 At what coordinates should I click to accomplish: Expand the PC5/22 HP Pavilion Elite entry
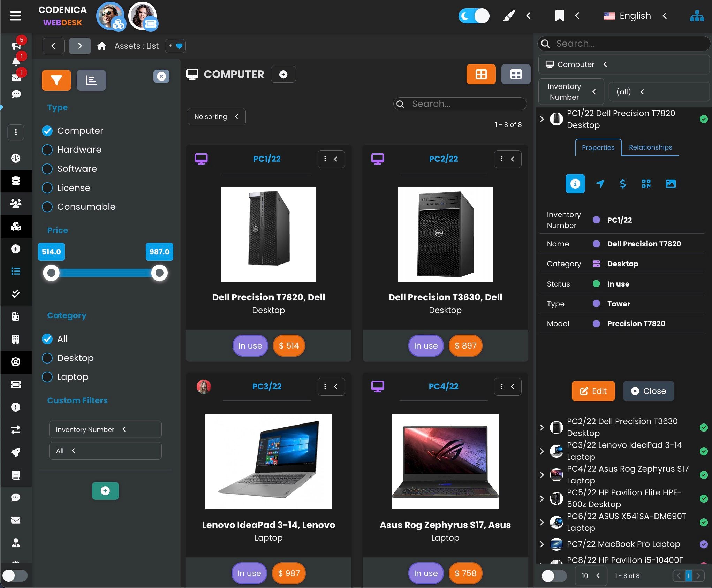click(x=541, y=498)
